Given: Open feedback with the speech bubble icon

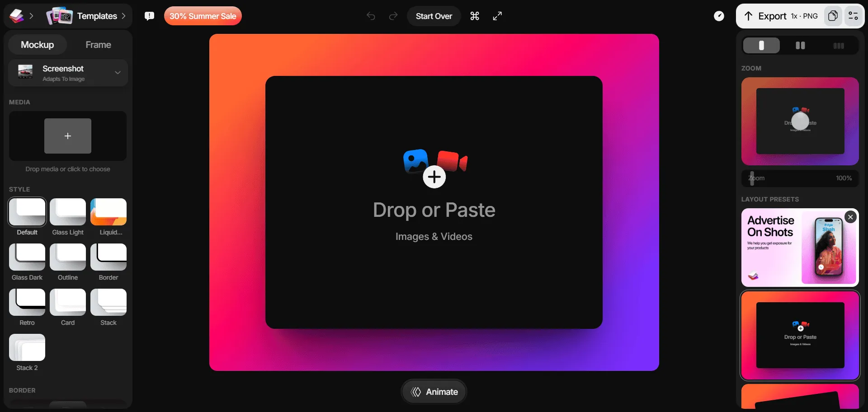Looking at the screenshot, I should click(149, 16).
